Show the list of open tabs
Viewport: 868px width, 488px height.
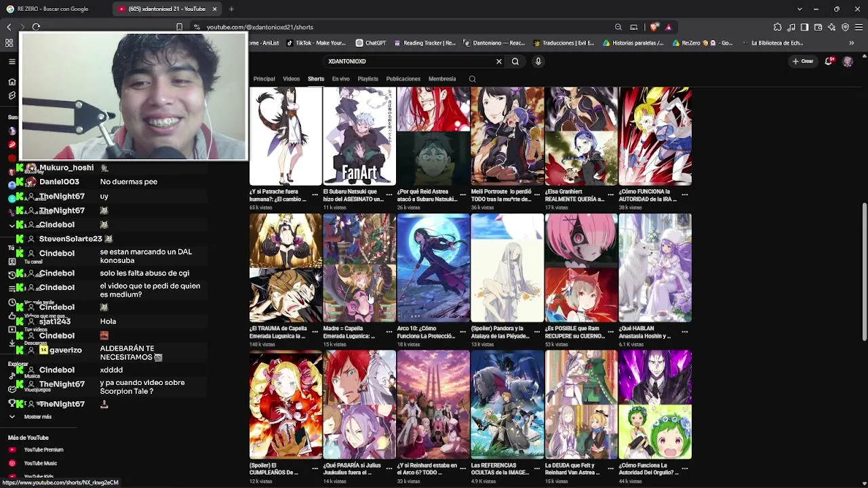coord(800,9)
